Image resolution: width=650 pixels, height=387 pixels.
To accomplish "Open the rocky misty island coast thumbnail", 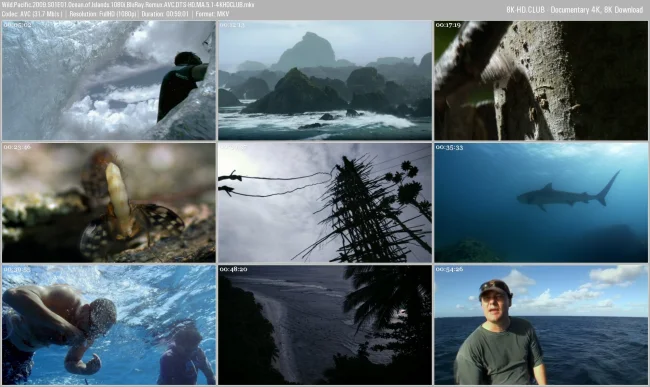I will coord(325,80).
